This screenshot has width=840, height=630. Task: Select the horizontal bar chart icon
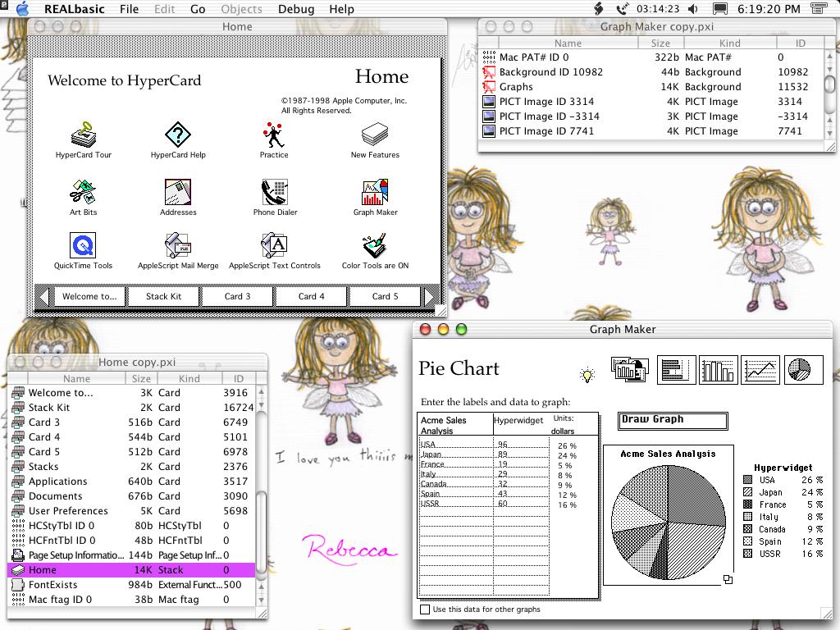(676, 370)
